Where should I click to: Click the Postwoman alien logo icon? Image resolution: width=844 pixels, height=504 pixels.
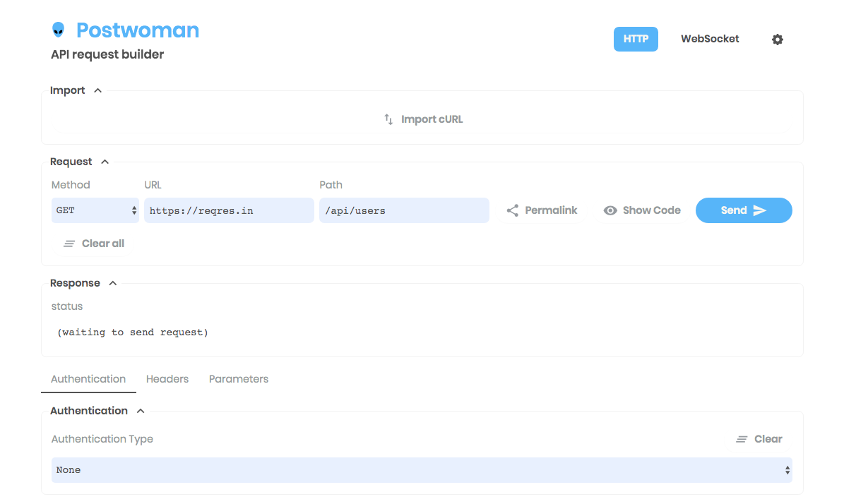tap(58, 30)
